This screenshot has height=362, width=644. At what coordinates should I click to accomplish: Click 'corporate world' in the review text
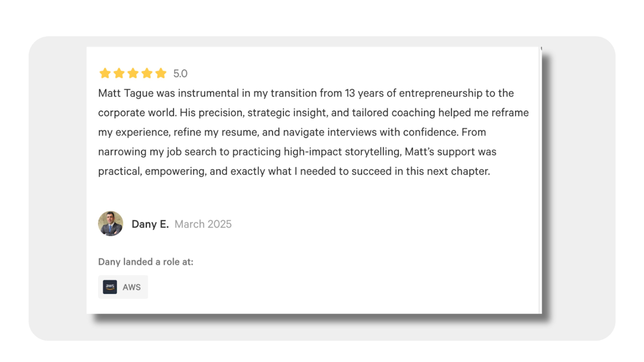(138, 113)
